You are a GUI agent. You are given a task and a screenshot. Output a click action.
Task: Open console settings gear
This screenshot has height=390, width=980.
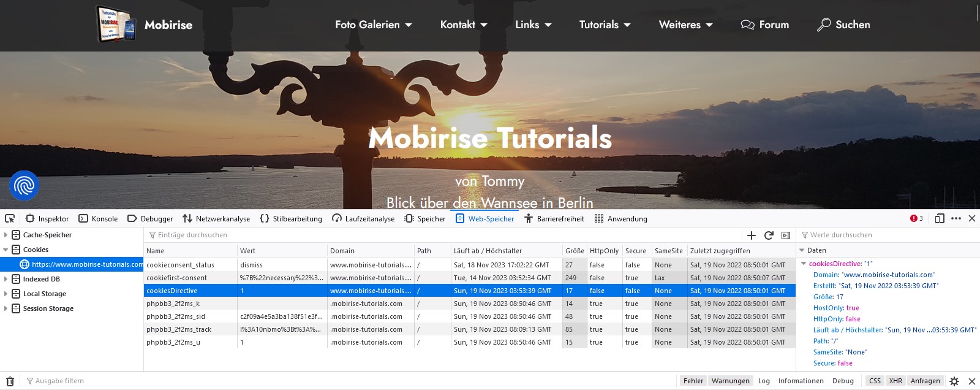point(954,381)
